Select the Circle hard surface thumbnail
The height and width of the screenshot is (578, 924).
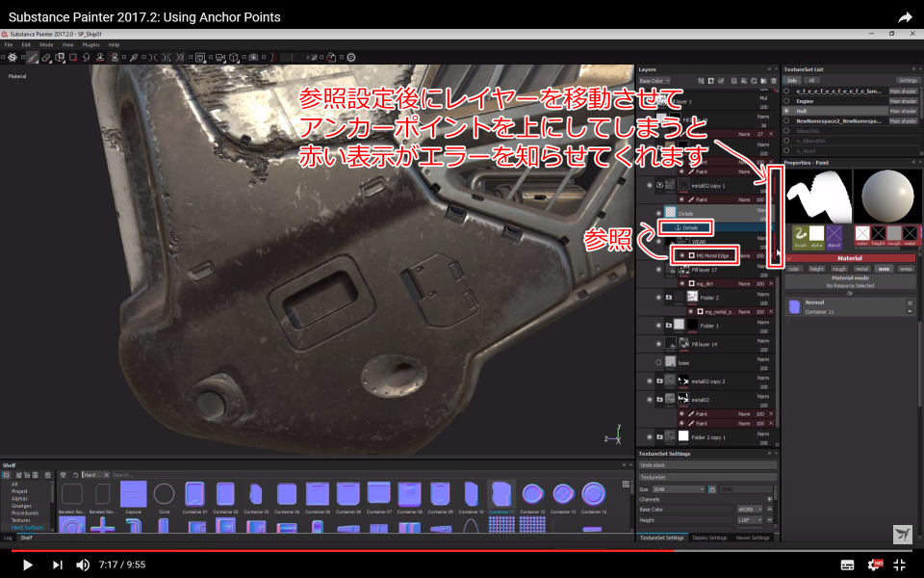click(164, 494)
